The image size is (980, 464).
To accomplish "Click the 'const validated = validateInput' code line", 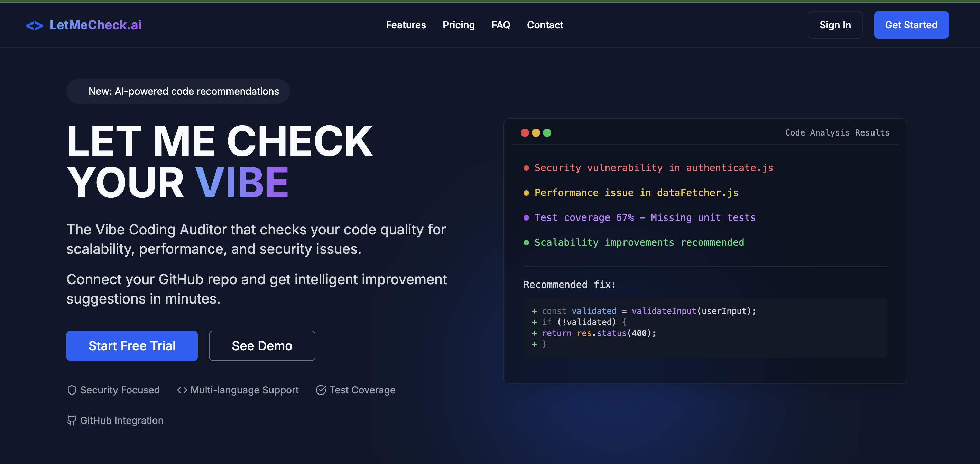I will (x=644, y=311).
